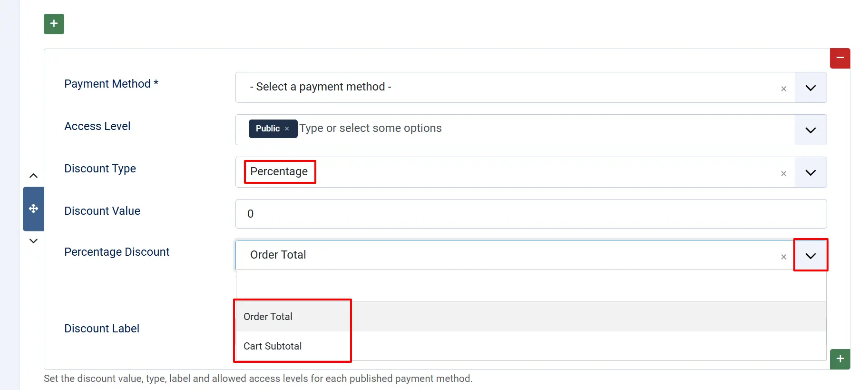Move row down with chevron arrow
This screenshot has width=868, height=390.
(33, 241)
